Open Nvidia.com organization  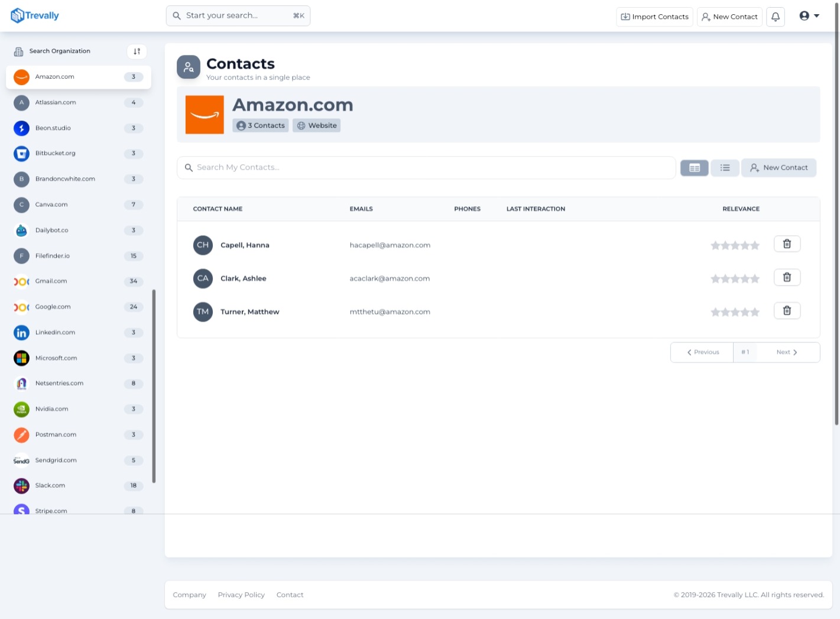tap(79, 409)
